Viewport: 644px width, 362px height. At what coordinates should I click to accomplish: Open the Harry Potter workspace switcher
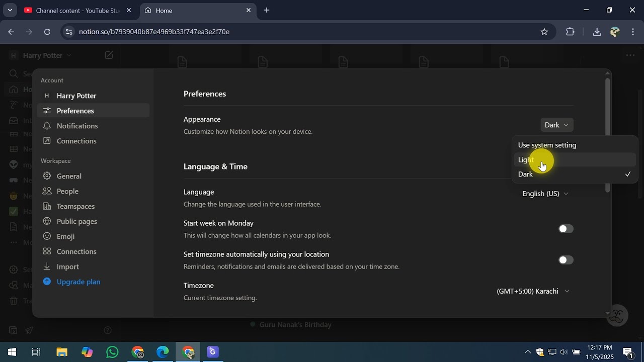(x=41, y=55)
